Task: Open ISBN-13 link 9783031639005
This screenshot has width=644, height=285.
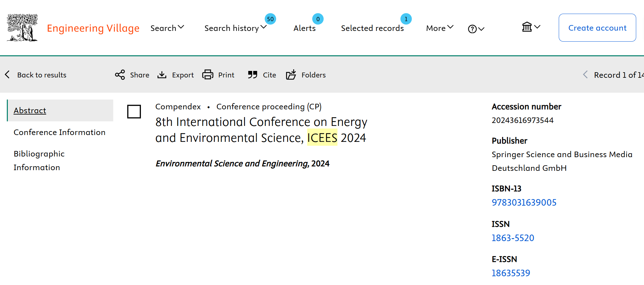Action: tap(524, 202)
